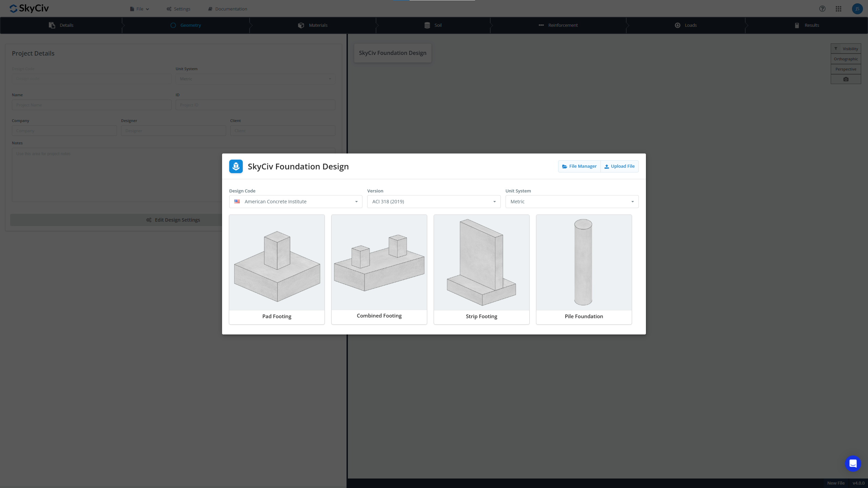Open the Unit System Metric dropdown in dialog
Viewport: 868px width, 488px height.
(572, 202)
